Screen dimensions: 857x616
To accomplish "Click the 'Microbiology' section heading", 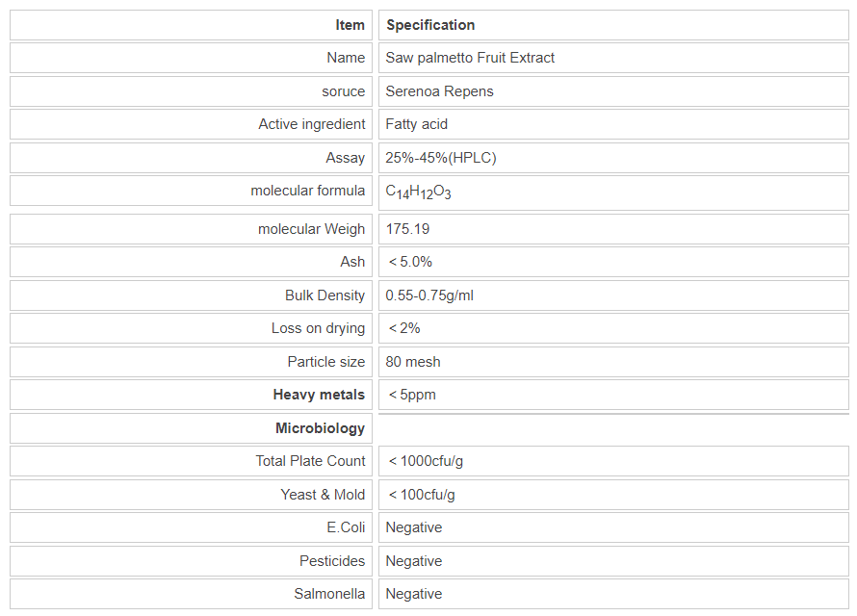I will (320, 428).
